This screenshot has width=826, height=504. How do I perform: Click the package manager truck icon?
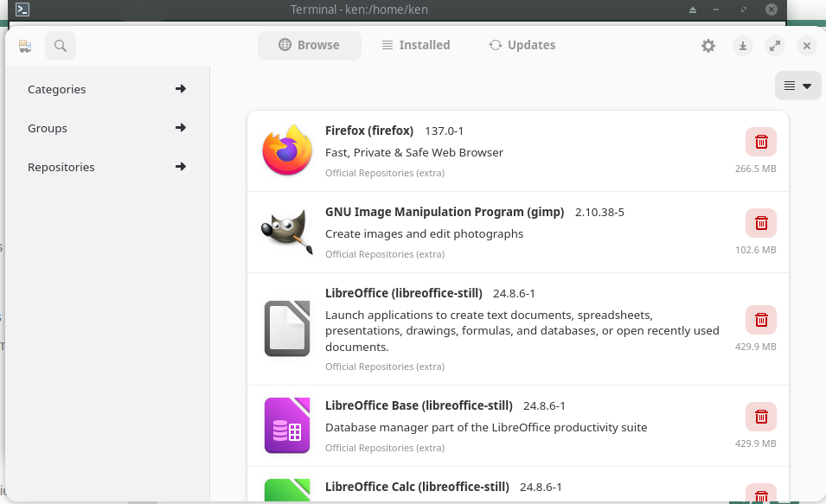coord(25,47)
